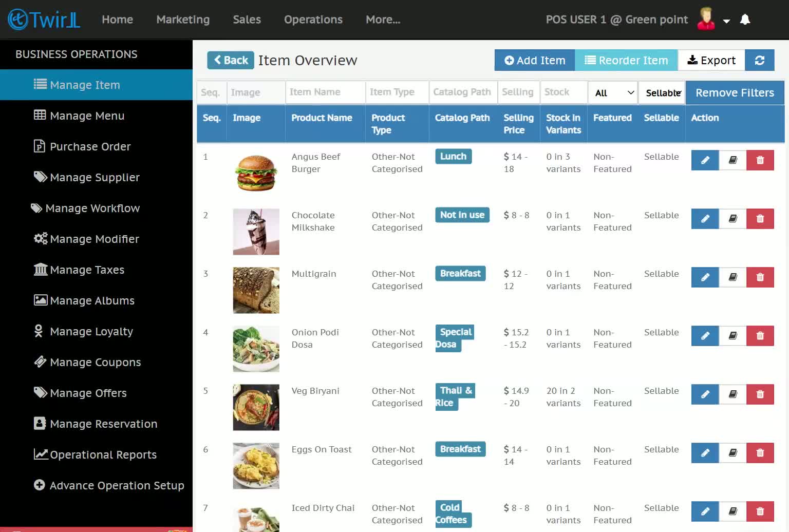789x532 pixels.
Task: Open the book icon for Angus Beef Burger
Action: [x=732, y=160]
